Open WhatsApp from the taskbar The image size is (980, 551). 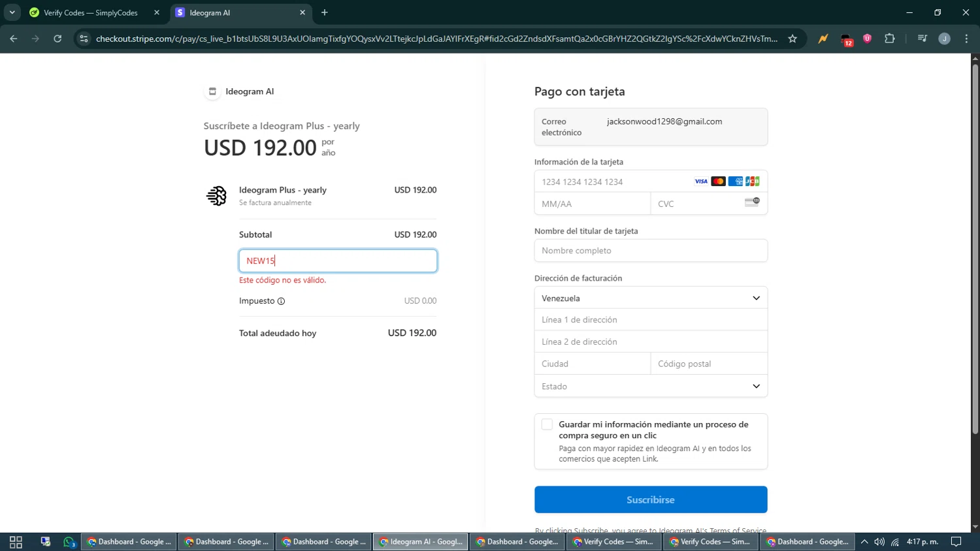click(69, 542)
